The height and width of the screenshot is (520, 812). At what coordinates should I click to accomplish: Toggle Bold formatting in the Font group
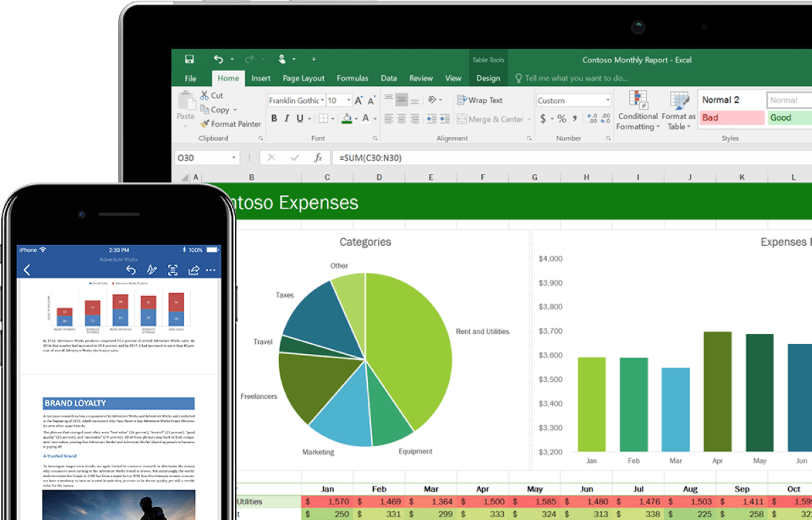click(274, 119)
